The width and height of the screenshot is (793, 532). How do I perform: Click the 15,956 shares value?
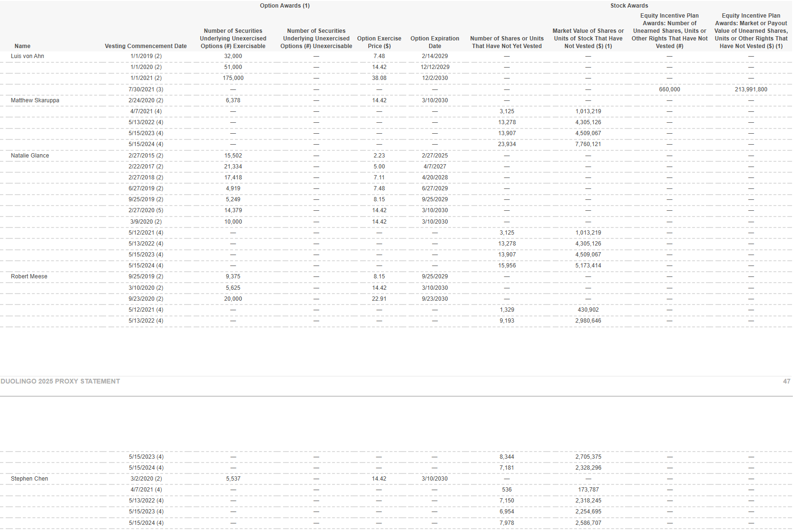pos(507,266)
